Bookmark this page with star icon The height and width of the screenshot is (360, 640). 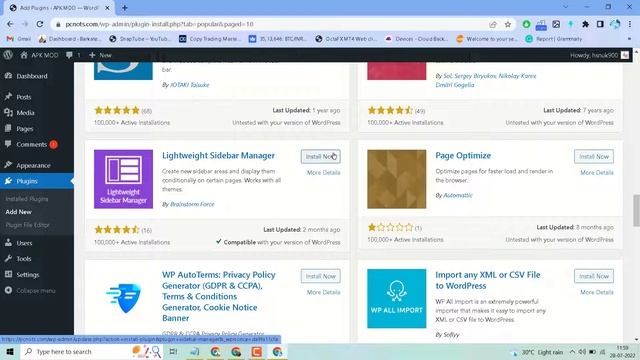pos(507,24)
